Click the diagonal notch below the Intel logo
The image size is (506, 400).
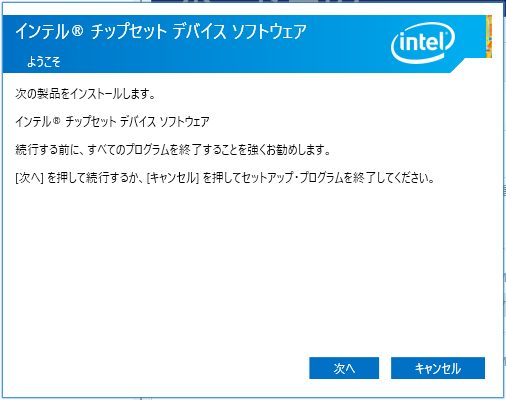coord(457,66)
